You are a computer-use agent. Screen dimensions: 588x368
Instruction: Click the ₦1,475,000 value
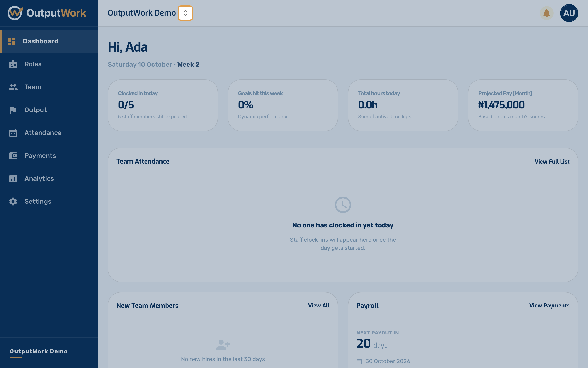coord(501,105)
